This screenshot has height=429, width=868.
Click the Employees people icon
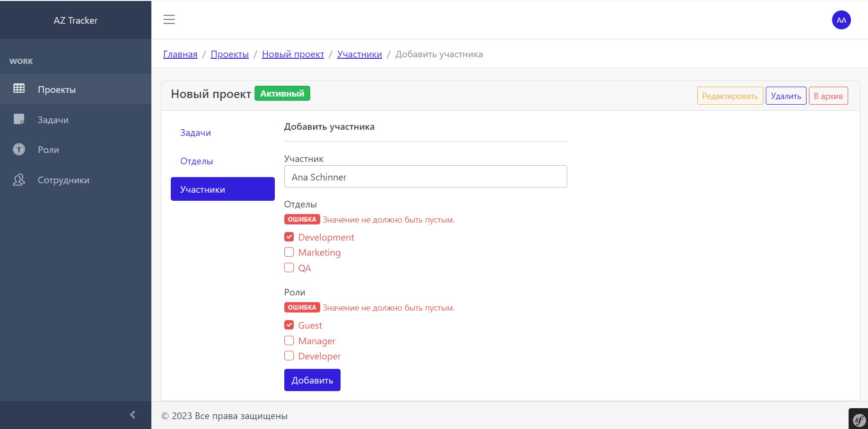pyautogui.click(x=19, y=180)
